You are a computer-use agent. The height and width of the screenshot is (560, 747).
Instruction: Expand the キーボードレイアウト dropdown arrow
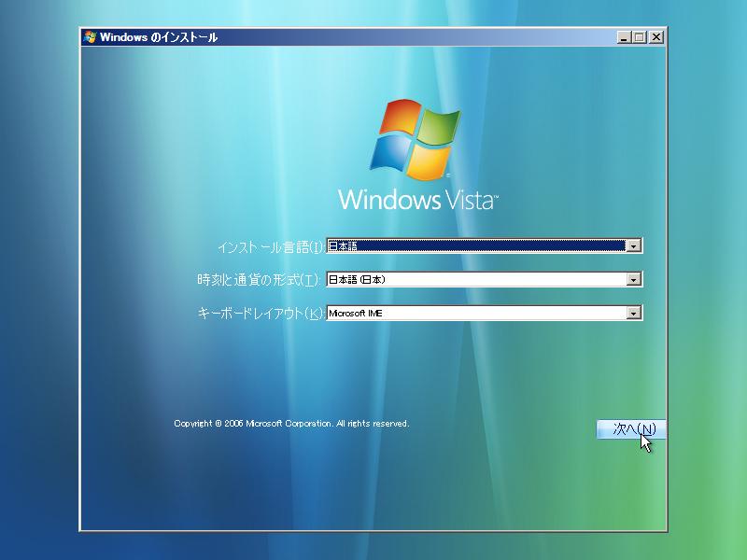[x=633, y=313]
